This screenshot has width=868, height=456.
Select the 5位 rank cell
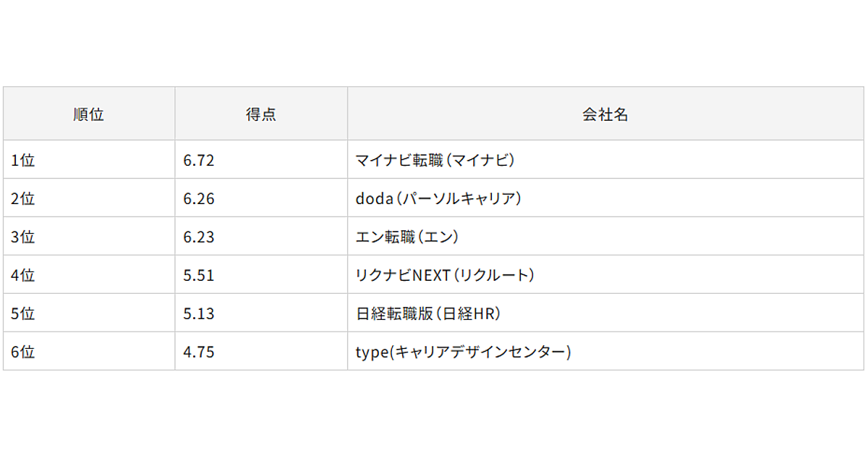pos(89,313)
